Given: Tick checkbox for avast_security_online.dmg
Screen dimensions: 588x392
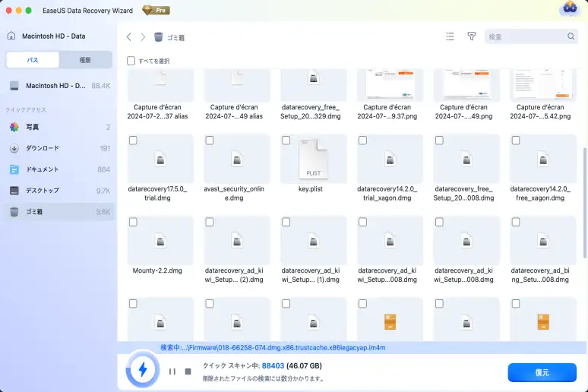Looking at the screenshot, I should click(x=210, y=141).
